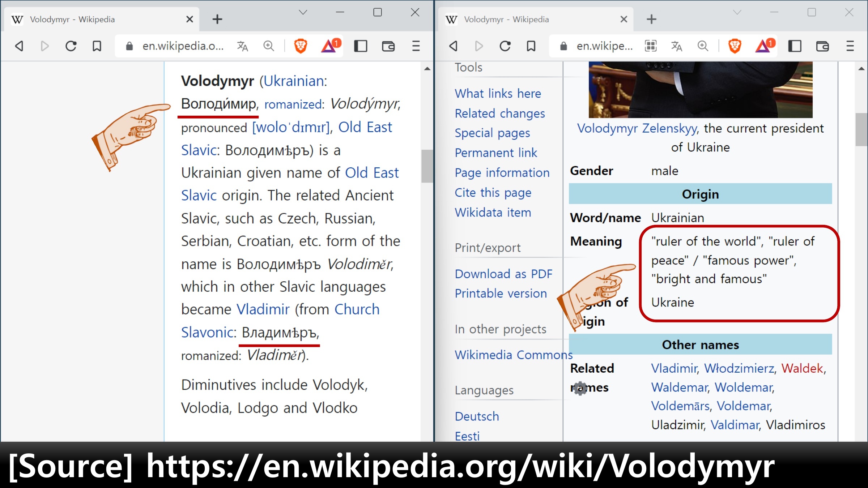Click Brave Shields lion icon in left window
This screenshot has width=868, height=488.
click(301, 46)
